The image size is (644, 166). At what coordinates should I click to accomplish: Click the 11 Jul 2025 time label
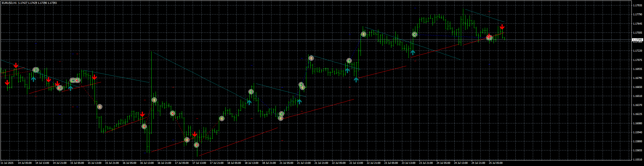pos(7,163)
